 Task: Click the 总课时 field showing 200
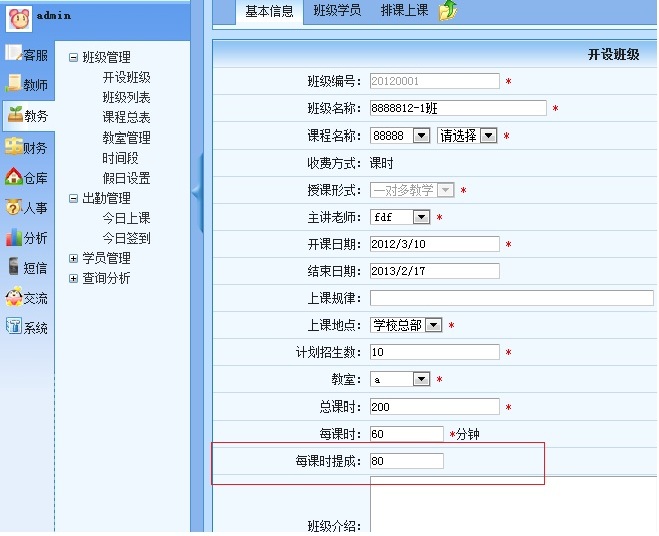[x=435, y=407]
